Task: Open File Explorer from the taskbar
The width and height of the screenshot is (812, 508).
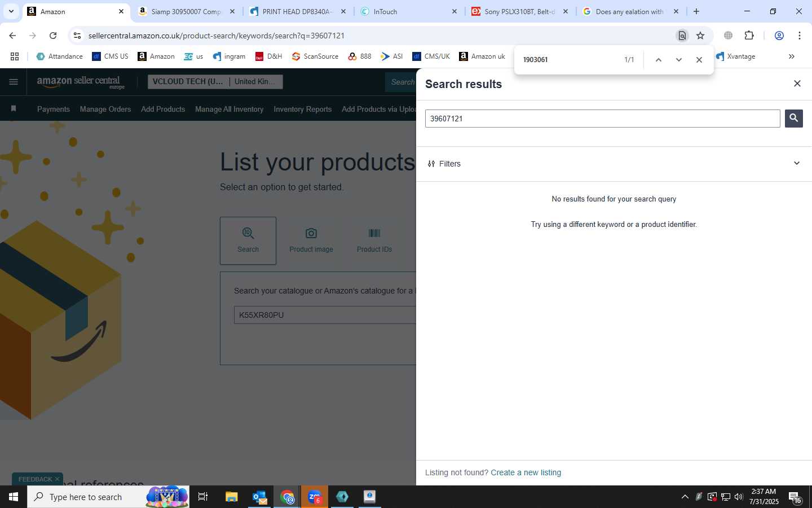Action: coord(232,497)
